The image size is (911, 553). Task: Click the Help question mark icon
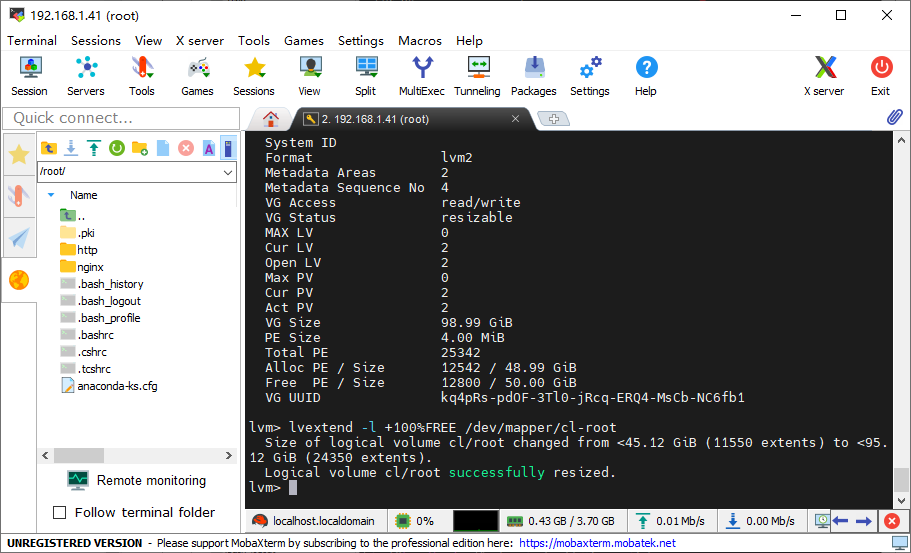[646, 76]
